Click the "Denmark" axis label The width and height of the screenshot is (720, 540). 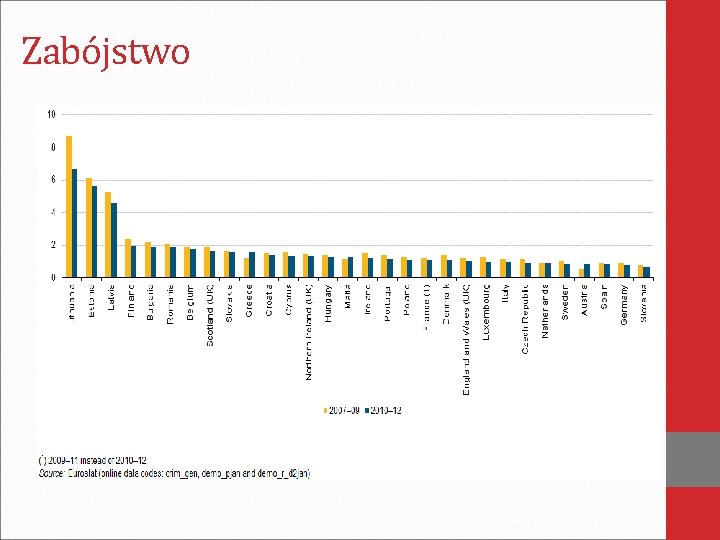(x=446, y=304)
